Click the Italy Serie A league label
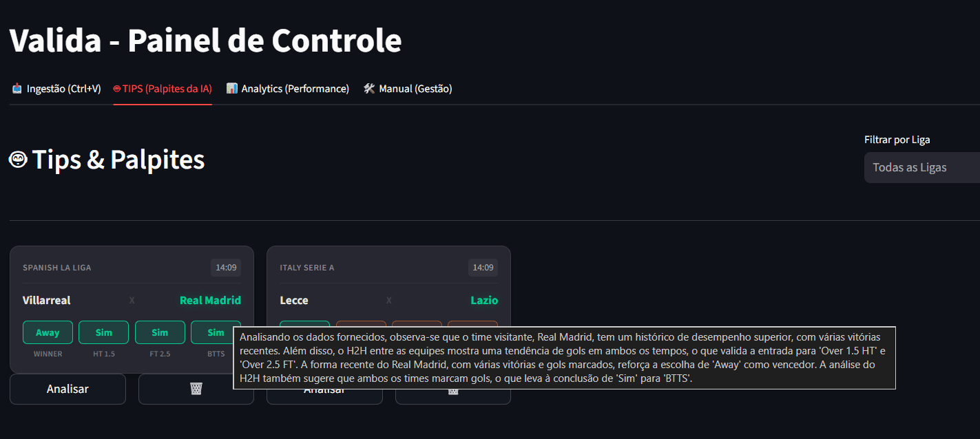 pyautogui.click(x=307, y=268)
